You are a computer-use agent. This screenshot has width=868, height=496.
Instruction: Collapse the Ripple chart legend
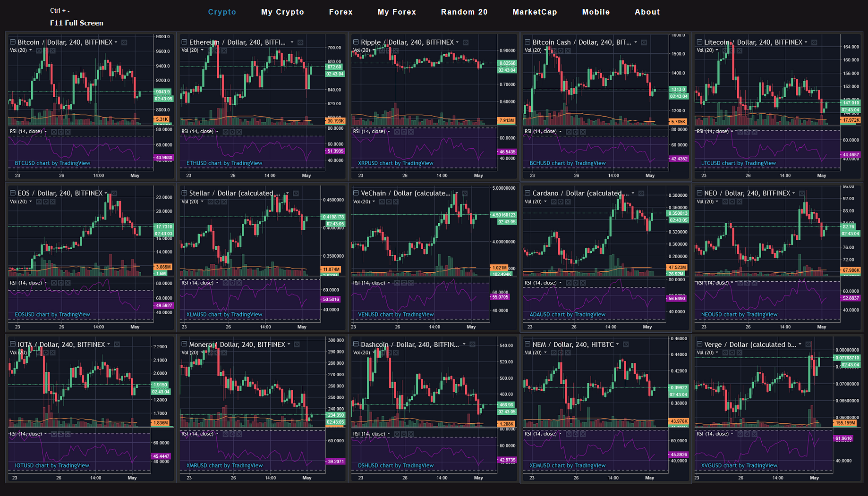356,42
